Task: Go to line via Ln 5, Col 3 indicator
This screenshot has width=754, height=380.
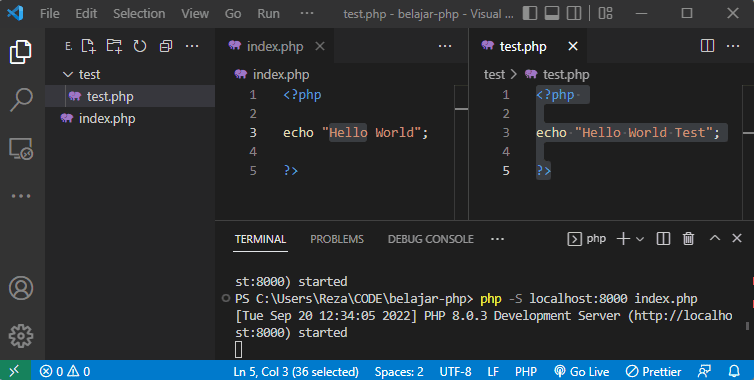Action: [296, 372]
